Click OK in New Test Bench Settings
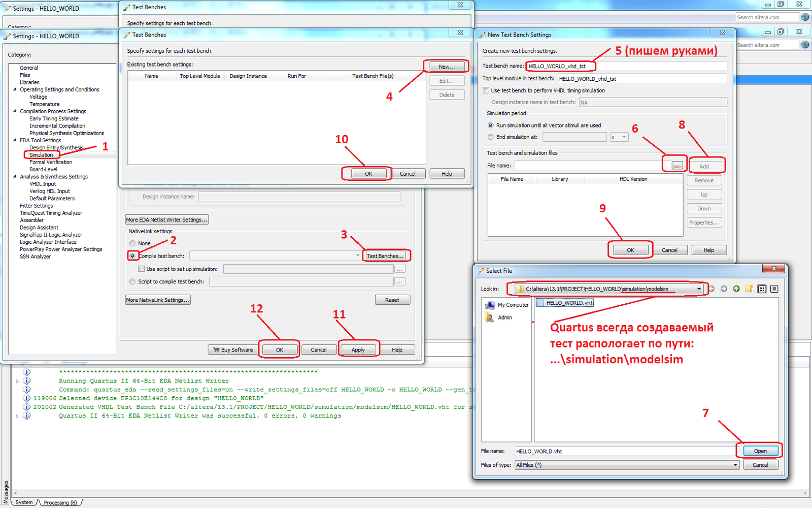 point(630,250)
